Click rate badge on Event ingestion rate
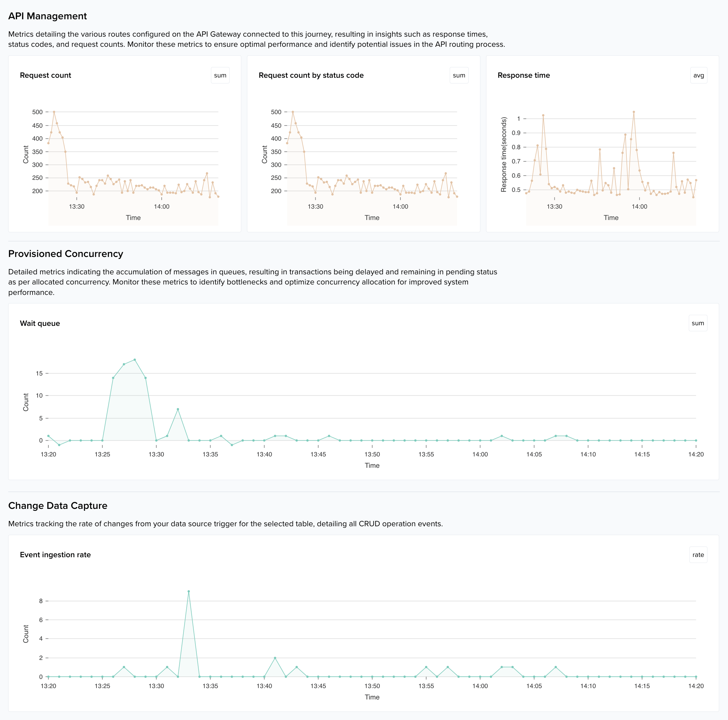This screenshot has width=728, height=720. click(698, 555)
